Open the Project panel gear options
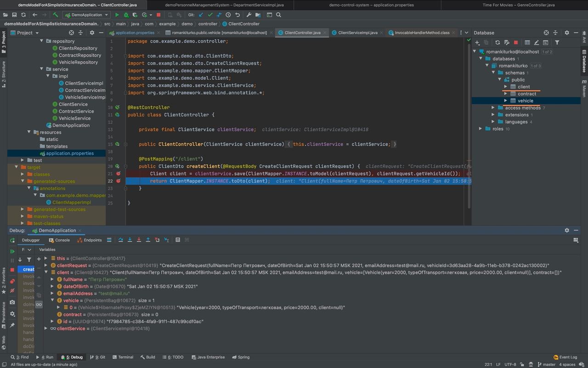This screenshot has height=368, width=588. (92, 33)
